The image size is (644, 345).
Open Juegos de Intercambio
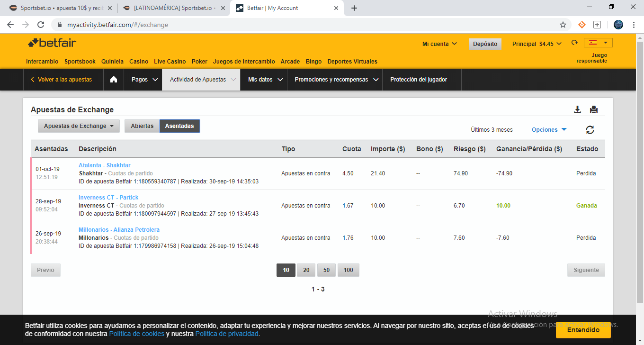tap(244, 62)
